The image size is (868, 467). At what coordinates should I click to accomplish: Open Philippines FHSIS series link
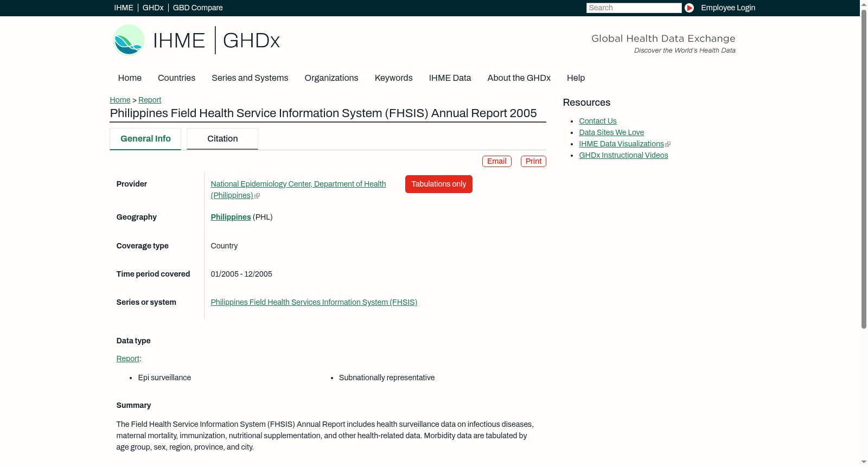point(314,302)
